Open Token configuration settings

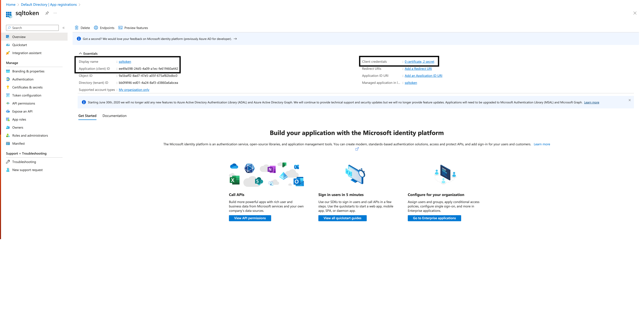[x=27, y=95]
